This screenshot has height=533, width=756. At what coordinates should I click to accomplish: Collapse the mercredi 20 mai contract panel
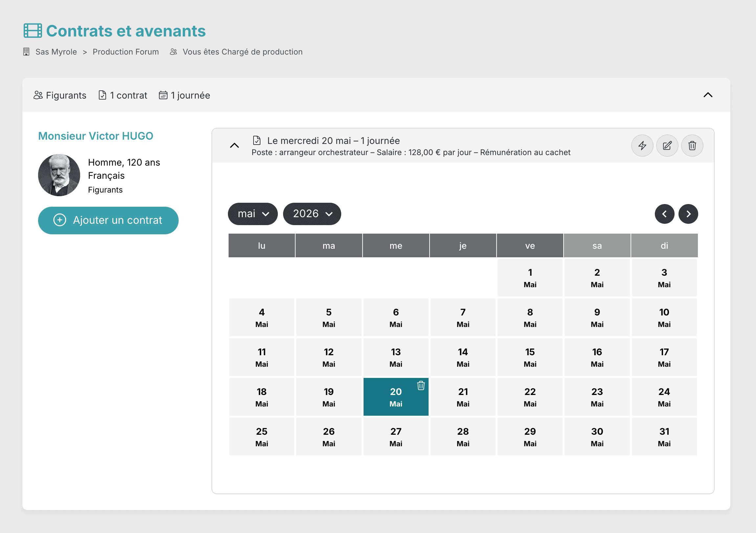(x=234, y=145)
